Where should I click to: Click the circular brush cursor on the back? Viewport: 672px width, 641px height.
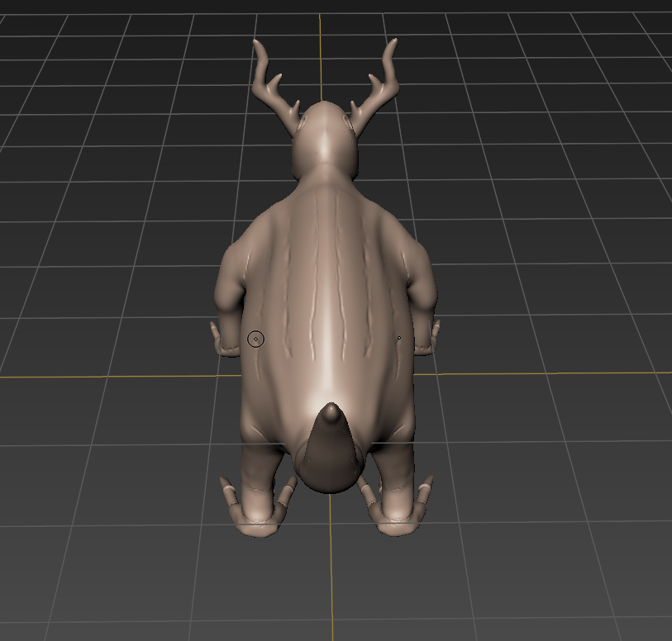coord(256,339)
